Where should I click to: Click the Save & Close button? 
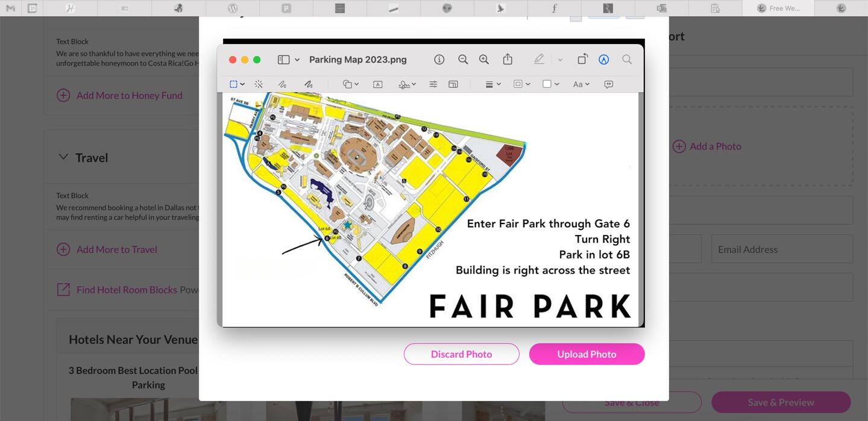632,402
